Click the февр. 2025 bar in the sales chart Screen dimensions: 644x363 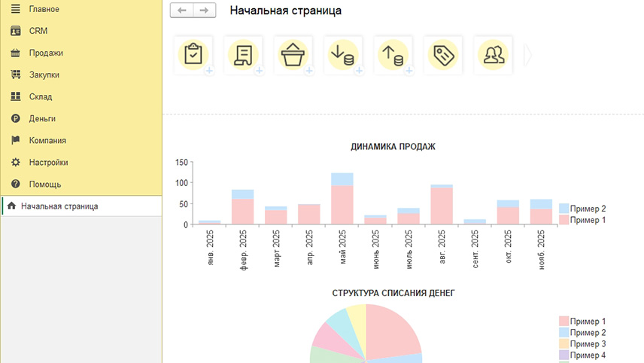tap(243, 207)
